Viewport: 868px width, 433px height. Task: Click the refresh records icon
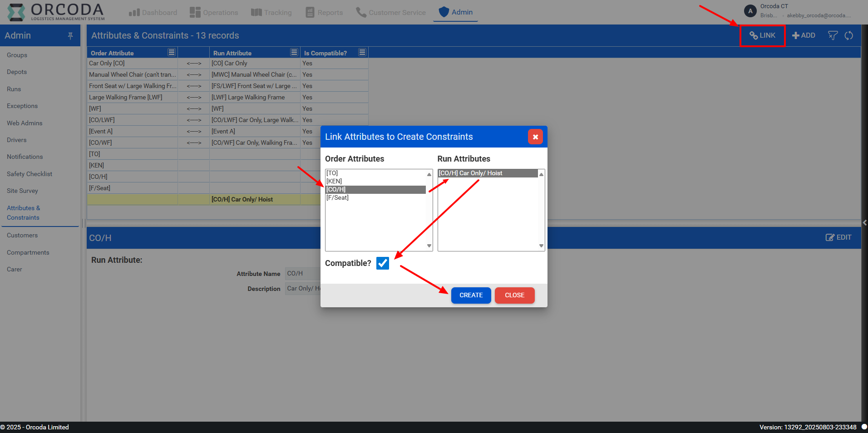[x=848, y=35]
